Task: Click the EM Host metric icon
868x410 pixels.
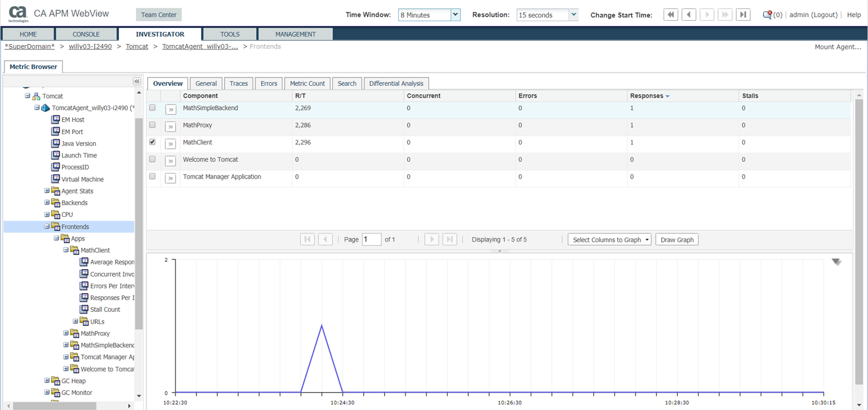Action: 55,120
